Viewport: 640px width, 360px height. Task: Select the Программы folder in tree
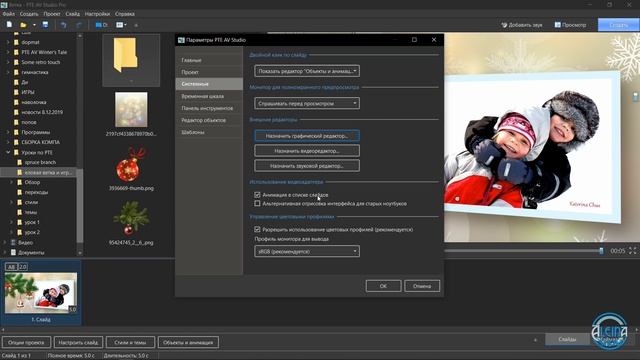36,132
